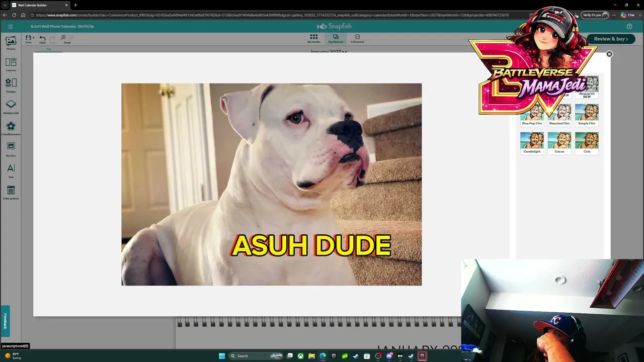644x362 pixels.
Task: Switch to Top/Bottom view
Action: [336, 39]
